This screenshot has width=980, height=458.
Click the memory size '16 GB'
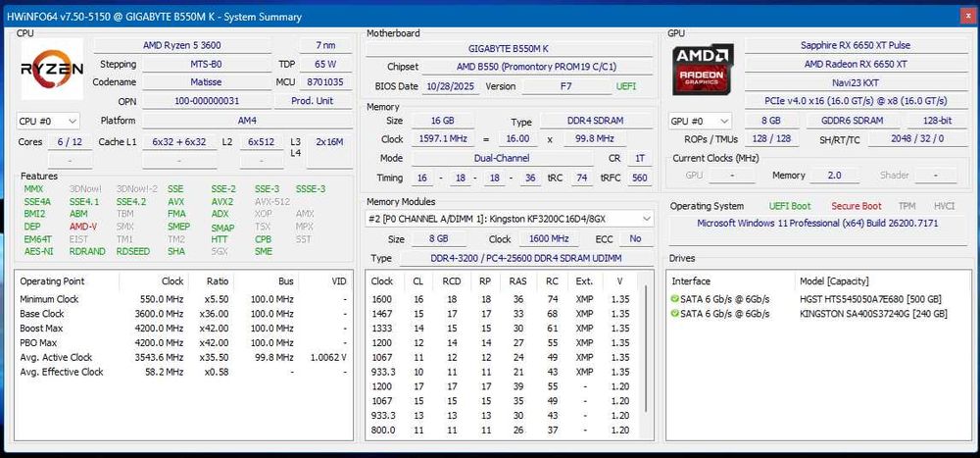point(442,120)
